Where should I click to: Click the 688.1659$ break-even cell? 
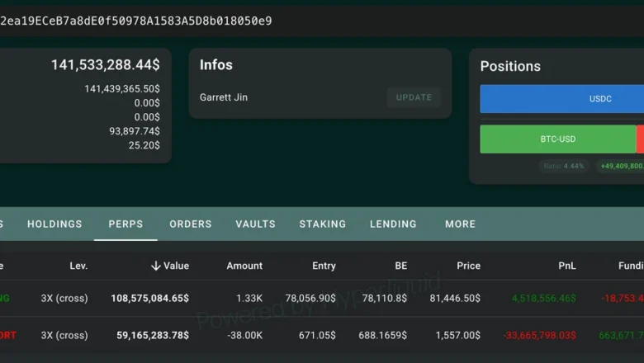[383, 335]
